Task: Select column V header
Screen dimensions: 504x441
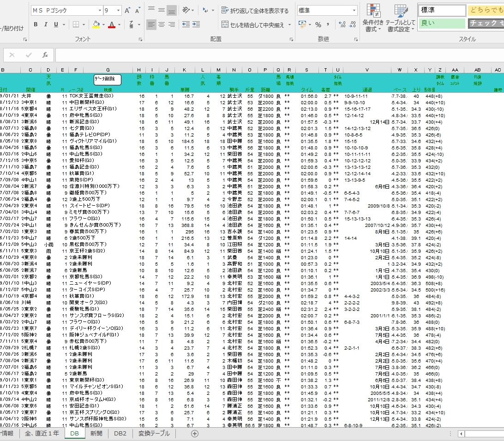Action: 367,70
